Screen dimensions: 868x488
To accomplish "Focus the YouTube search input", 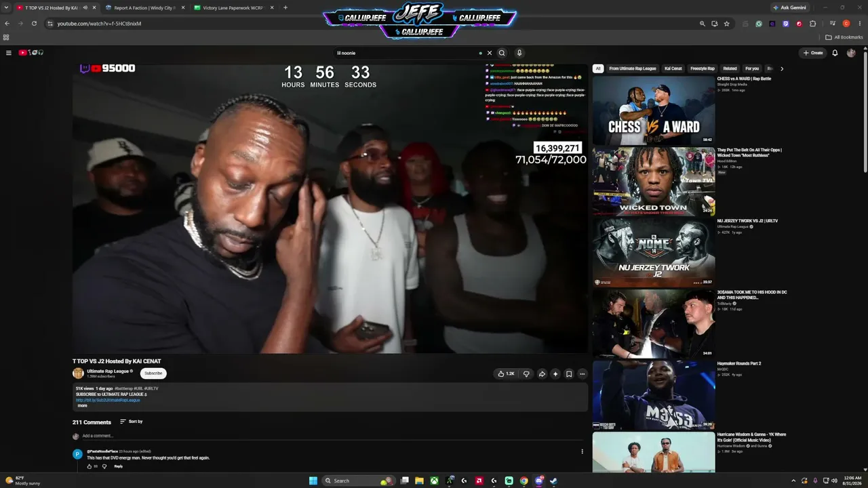I will click(x=407, y=53).
